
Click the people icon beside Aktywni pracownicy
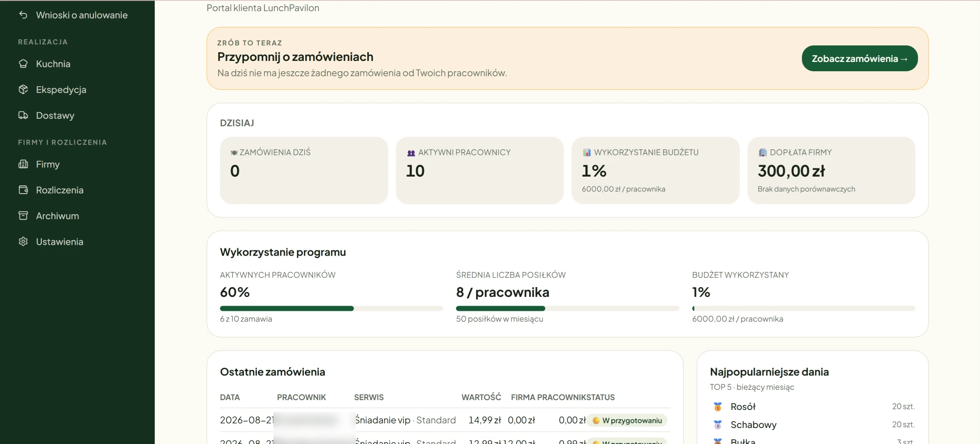click(x=411, y=153)
